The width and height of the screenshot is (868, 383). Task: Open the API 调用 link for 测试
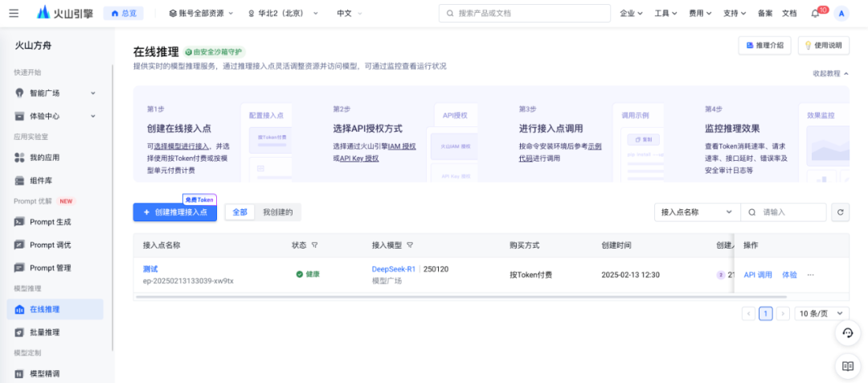click(757, 274)
